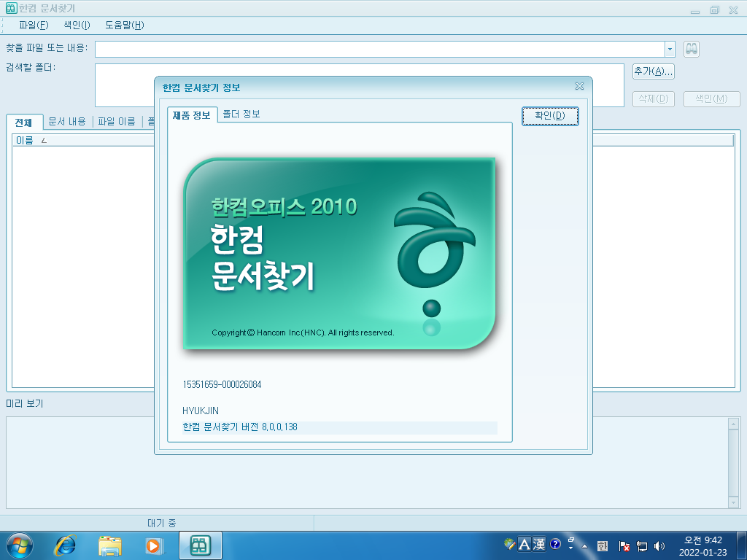Close the main 한컴 문서찾기 window

734,10
